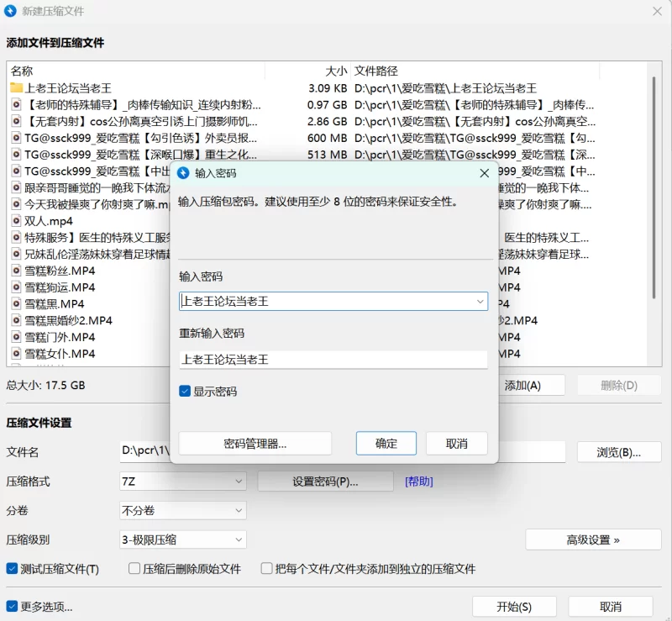The width and height of the screenshot is (672, 621).
Task: Click in the 重新输入密码 text field
Action: 333,360
